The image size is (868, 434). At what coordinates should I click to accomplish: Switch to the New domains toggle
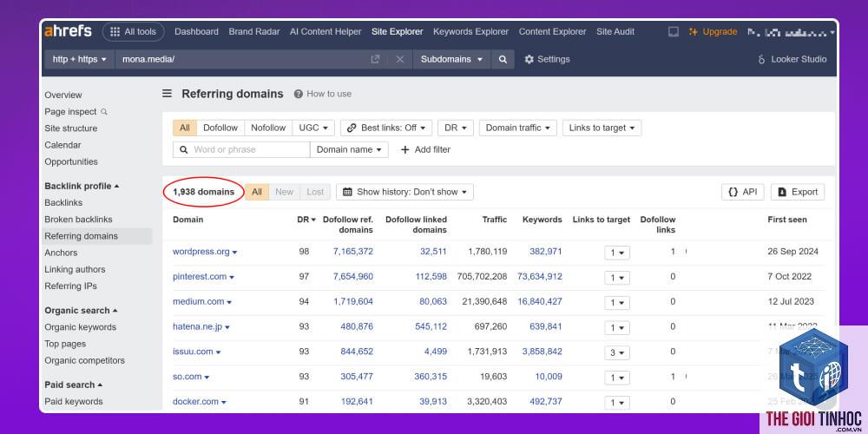(x=284, y=192)
